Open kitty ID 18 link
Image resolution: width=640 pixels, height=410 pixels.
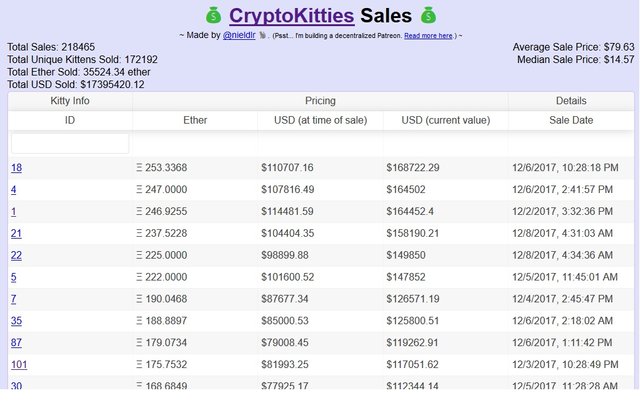click(16, 168)
